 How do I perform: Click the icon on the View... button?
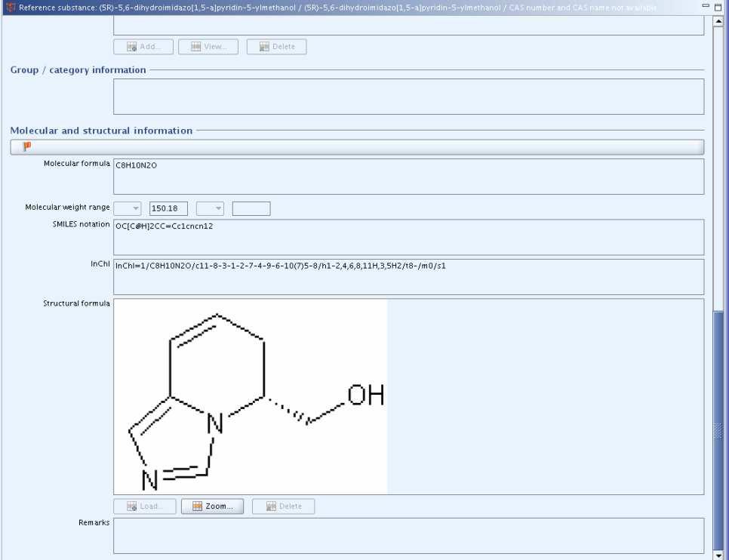click(x=196, y=47)
